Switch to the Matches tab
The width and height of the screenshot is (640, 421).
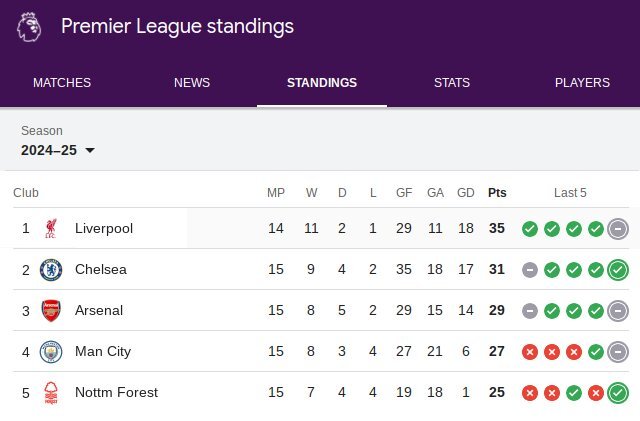click(62, 82)
